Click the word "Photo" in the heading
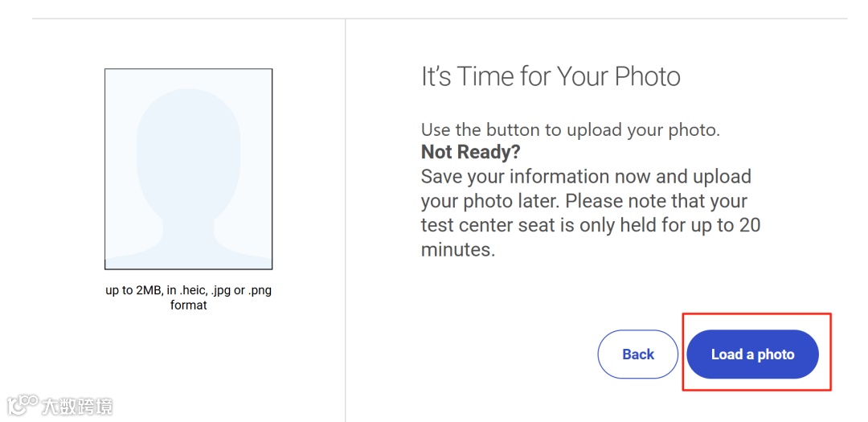868x422 pixels. [x=647, y=77]
